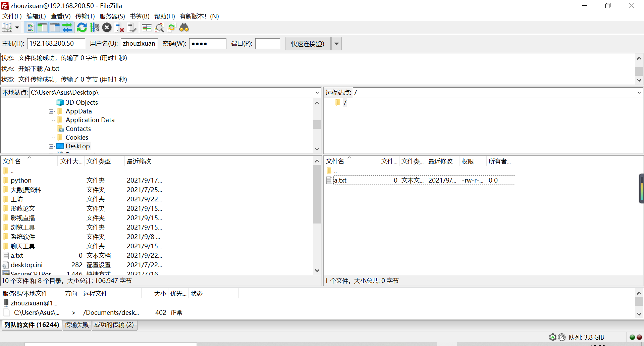Toggle directory comparison
This screenshot has height=346, width=644.
click(159, 28)
